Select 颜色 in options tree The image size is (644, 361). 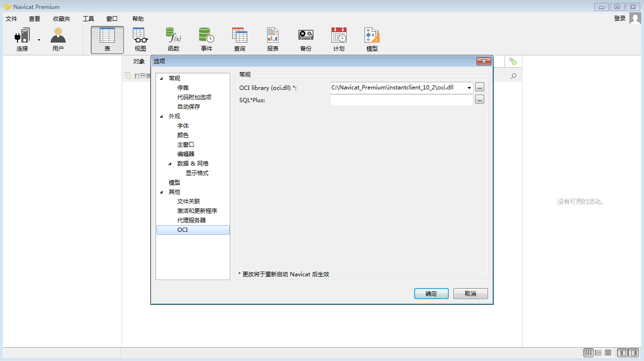coord(183,135)
